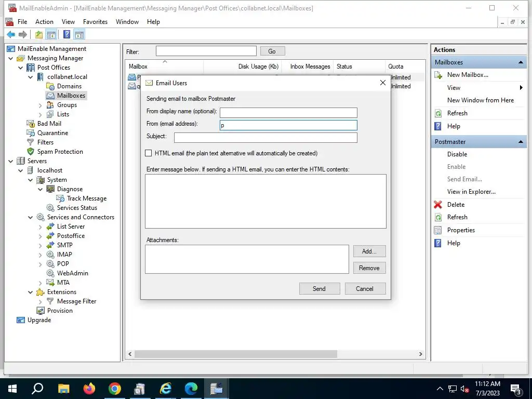Collapse Mailboxes actions section
Image resolution: width=532 pixels, height=399 pixels.
(521, 62)
